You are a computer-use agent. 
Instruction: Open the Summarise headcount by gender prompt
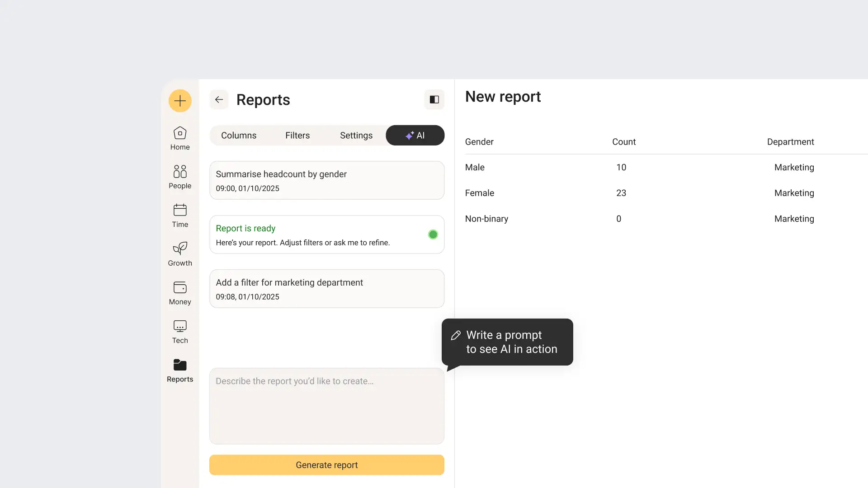[326, 180]
